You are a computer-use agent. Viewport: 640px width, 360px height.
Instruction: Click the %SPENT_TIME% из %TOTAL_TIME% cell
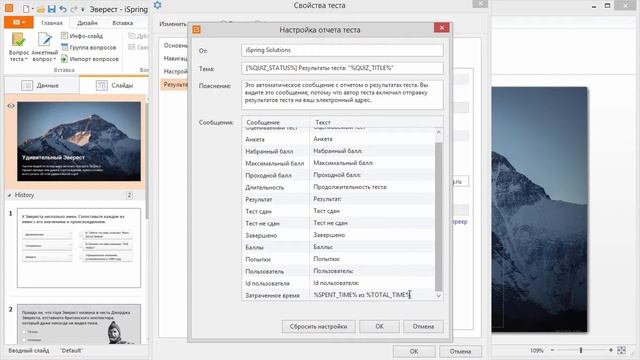pyautogui.click(x=372, y=295)
